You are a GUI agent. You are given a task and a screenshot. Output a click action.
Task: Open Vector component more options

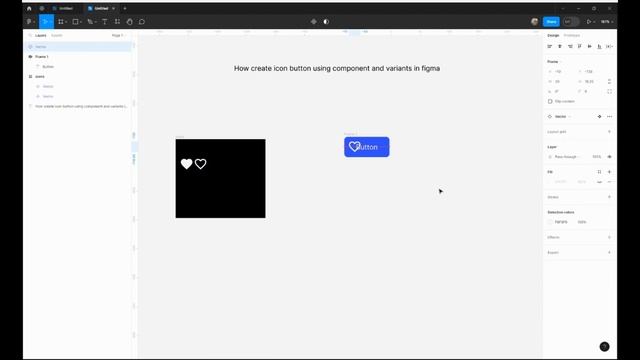point(609,117)
